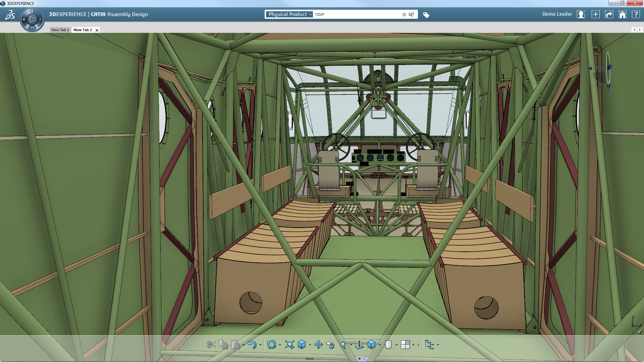Expand the Undo history dropdown arrow
The width and height of the screenshot is (644, 362).
(x=260, y=345)
